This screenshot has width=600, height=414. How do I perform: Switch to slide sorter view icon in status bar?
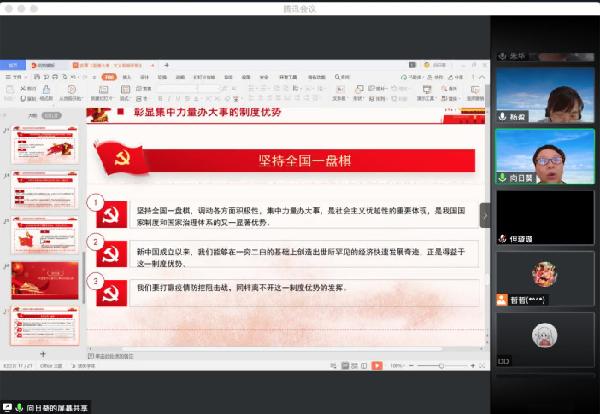[x=354, y=366]
